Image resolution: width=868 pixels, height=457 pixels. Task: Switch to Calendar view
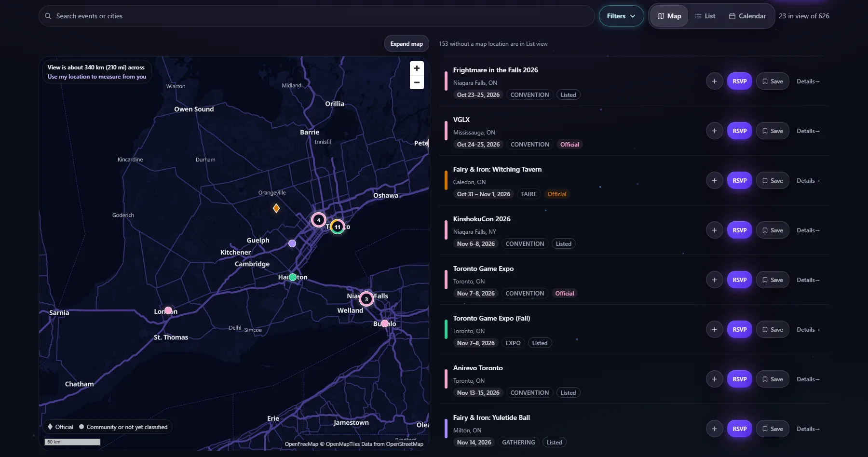coord(747,16)
